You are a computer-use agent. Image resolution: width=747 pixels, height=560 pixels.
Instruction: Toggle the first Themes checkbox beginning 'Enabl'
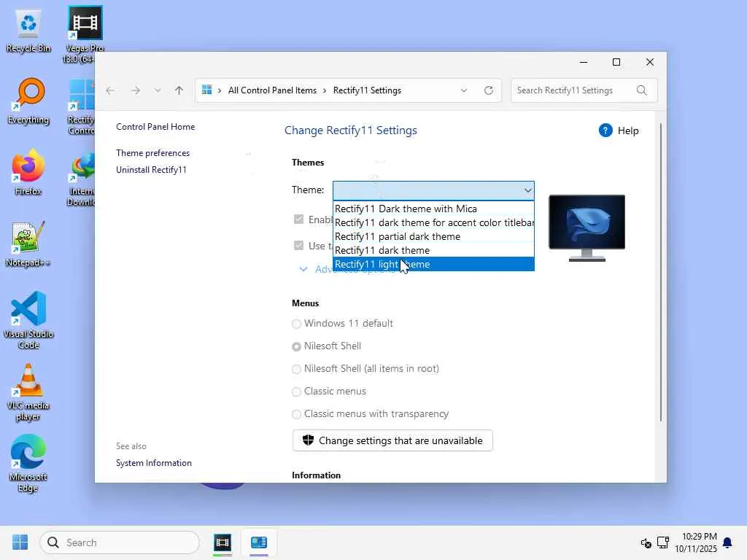[298, 219]
